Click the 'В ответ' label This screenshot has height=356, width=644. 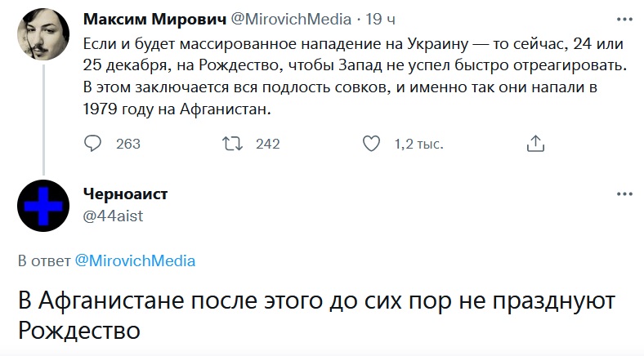coord(44,261)
